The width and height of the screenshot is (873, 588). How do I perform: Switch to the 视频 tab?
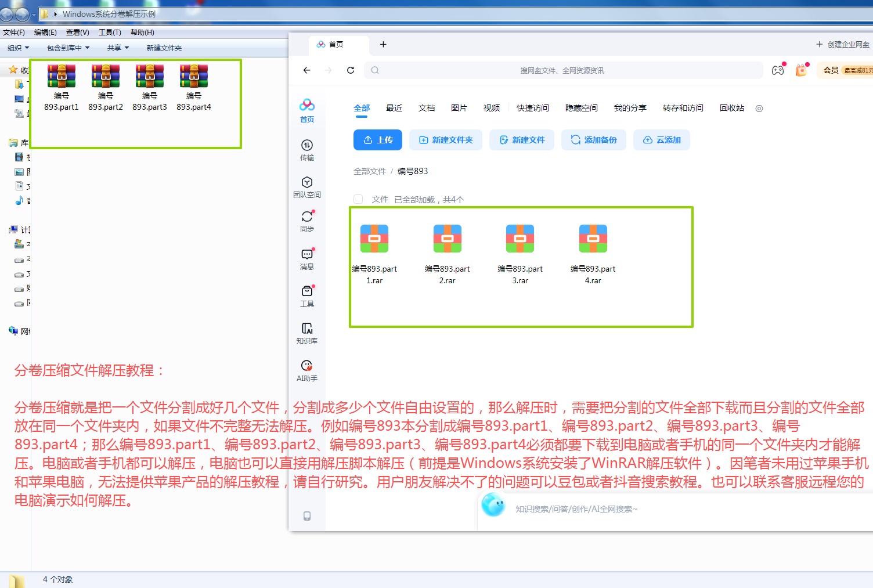click(x=492, y=108)
